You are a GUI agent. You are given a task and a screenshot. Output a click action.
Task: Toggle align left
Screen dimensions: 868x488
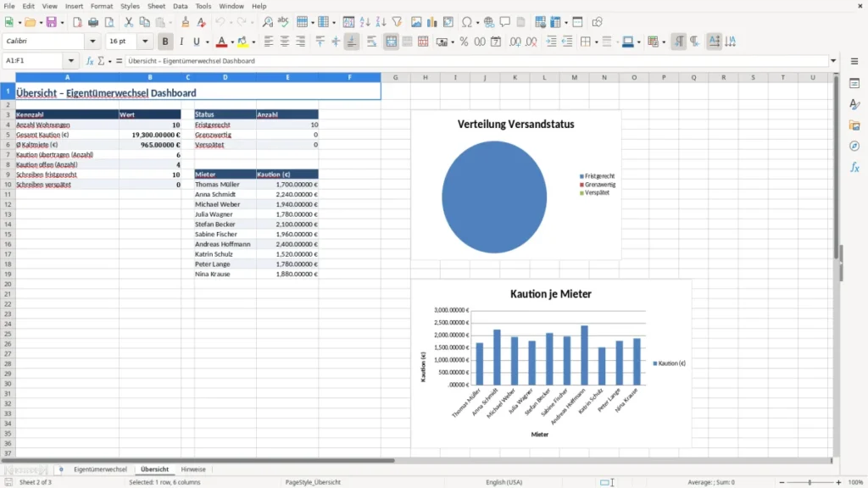coord(269,42)
